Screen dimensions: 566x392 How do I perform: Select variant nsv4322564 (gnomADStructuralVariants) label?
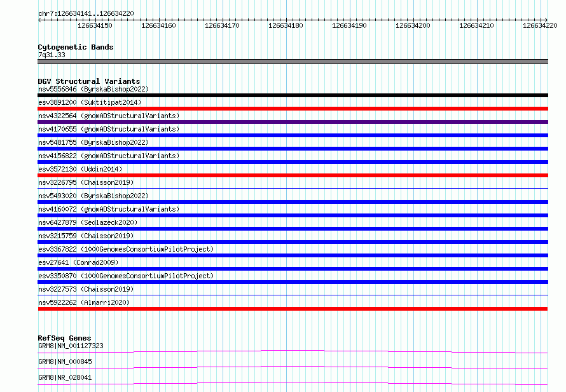109,116
